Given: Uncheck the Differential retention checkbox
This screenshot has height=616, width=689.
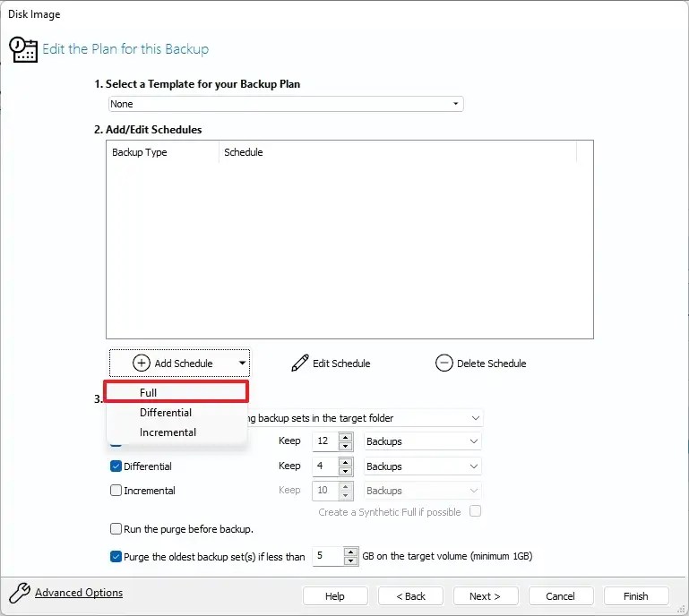Looking at the screenshot, I should (116, 466).
